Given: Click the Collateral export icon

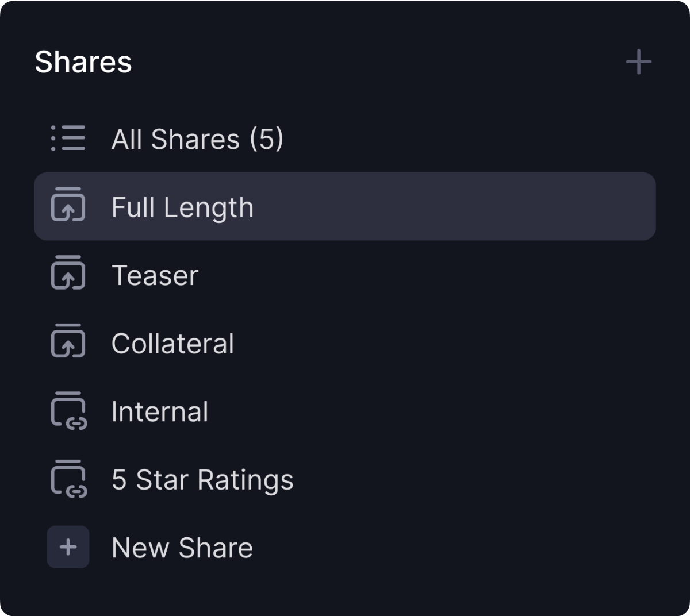Looking at the screenshot, I should pos(68,342).
